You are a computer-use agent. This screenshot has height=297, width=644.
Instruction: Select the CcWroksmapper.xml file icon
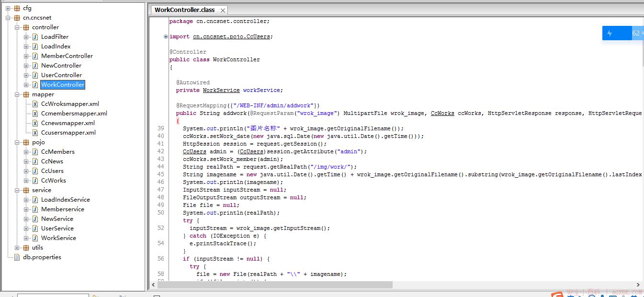click(35, 104)
